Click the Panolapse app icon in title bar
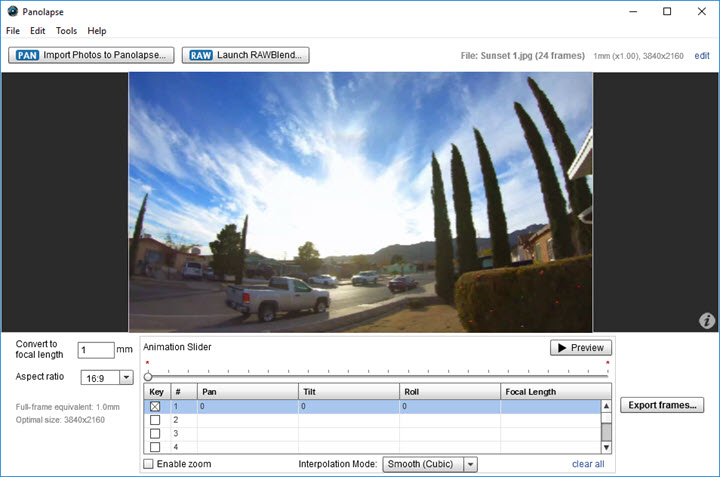Viewport: 720px width, 477px height. (x=12, y=11)
